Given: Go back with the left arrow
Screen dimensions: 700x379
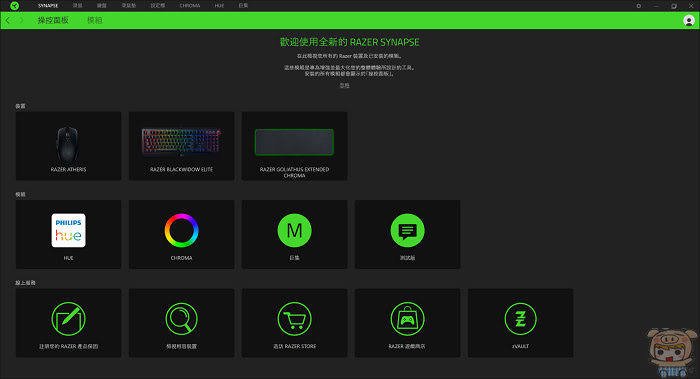Looking at the screenshot, I should [x=8, y=21].
